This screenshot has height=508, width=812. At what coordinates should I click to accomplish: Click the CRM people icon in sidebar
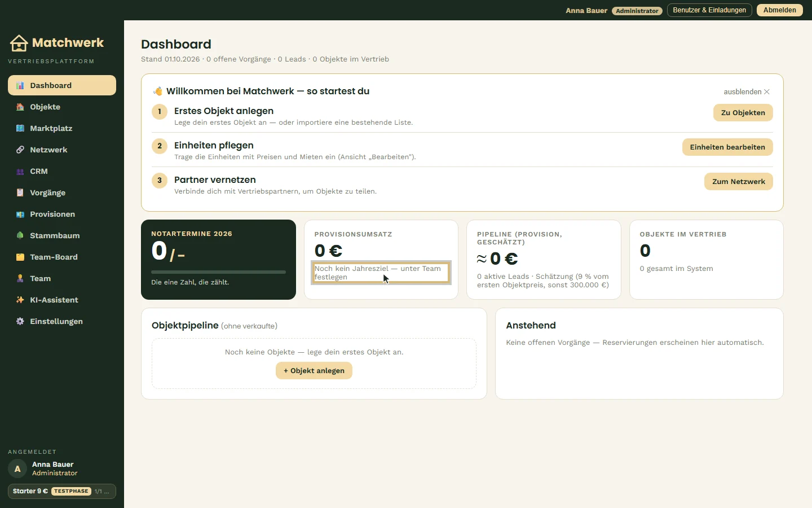pyautogui.click(x=20, y=171)
